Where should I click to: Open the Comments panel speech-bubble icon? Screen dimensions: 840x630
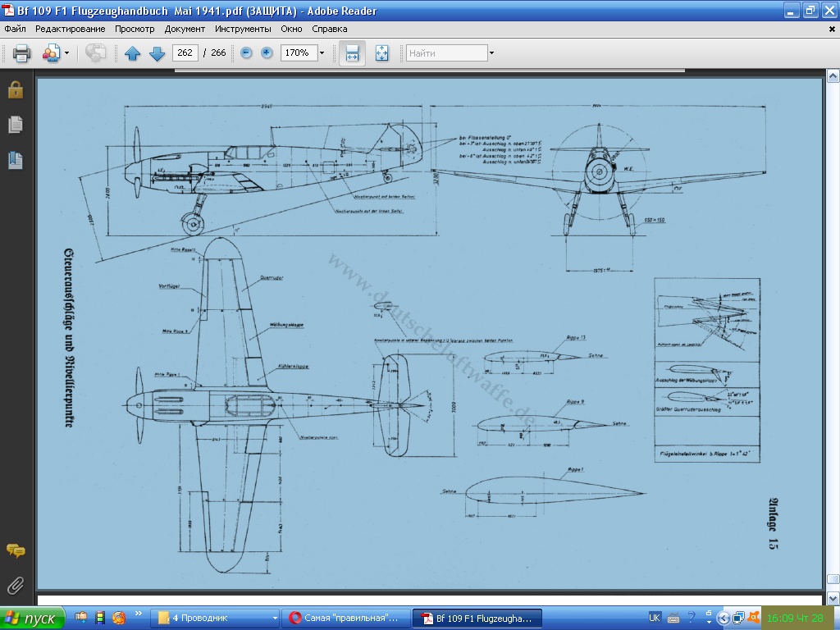coord(16,550)
